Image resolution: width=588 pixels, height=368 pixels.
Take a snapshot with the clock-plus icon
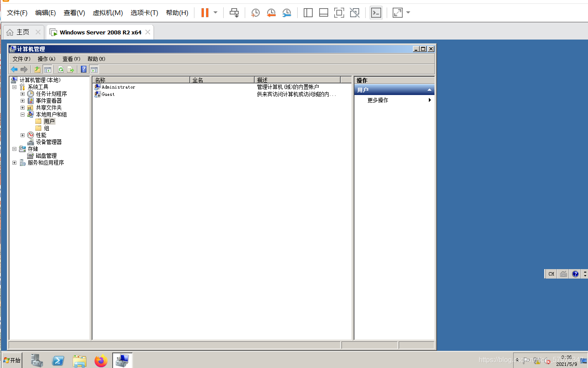(256, 13)
